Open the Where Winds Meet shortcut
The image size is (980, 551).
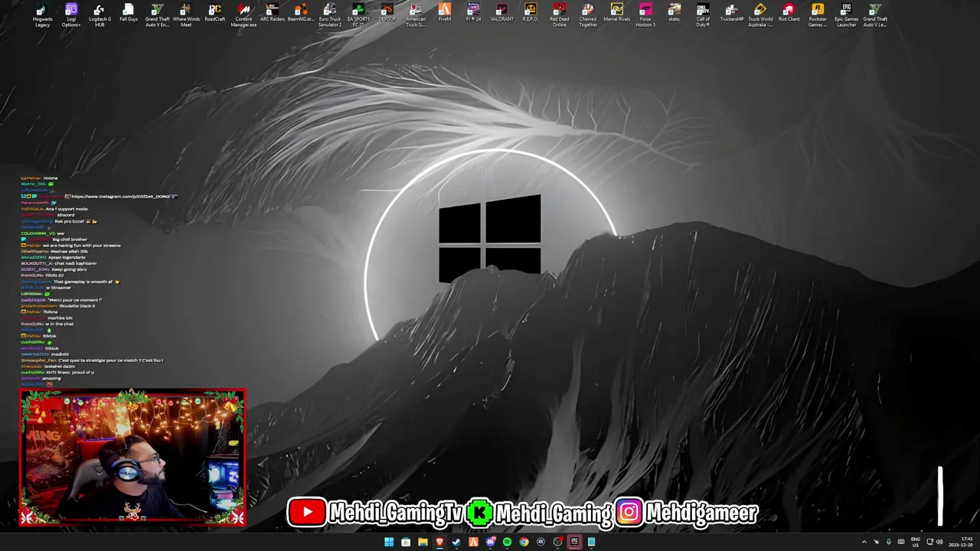click(186, 15)
